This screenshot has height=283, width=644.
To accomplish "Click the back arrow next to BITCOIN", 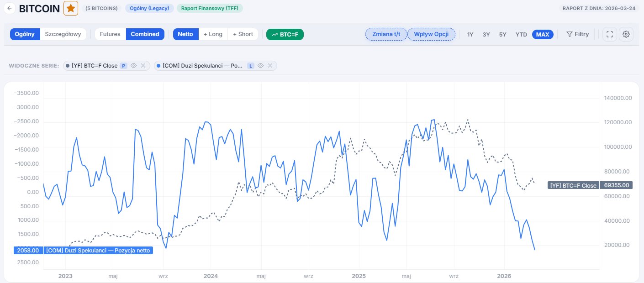I will [x=9, y=8].
